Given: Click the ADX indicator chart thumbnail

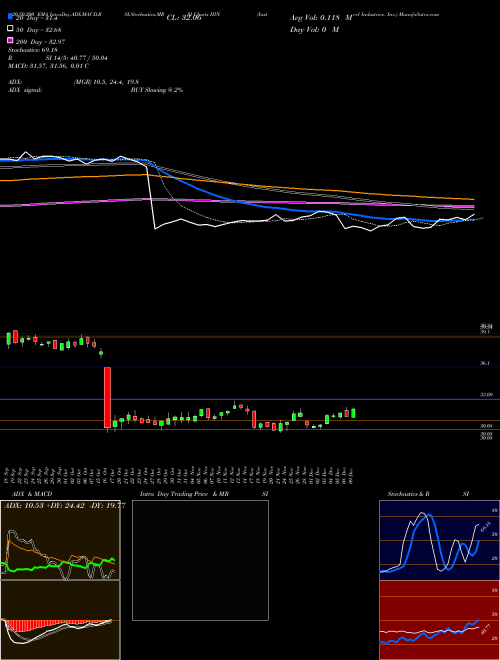Looking at the screenshot, I should point(60,540).
